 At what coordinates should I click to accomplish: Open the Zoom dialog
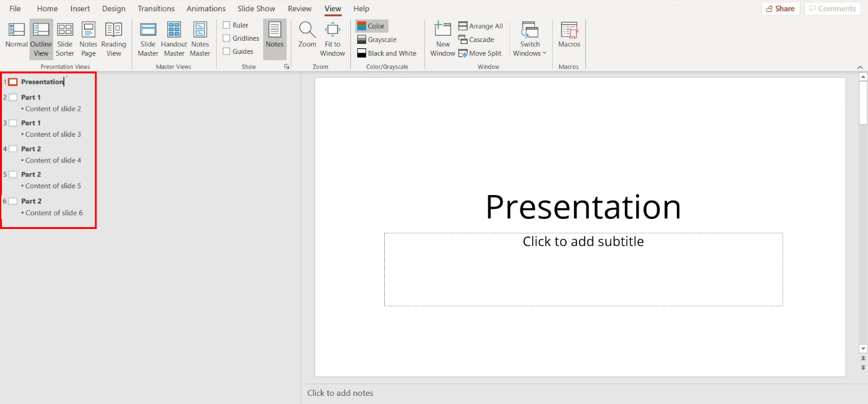pos(306,39)
